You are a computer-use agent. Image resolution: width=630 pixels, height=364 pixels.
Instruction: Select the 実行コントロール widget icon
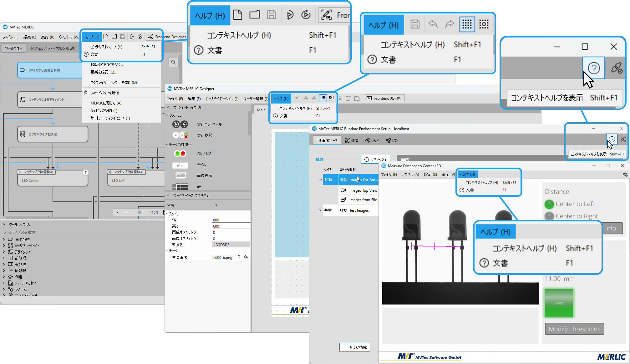click(x=180, y=124)
